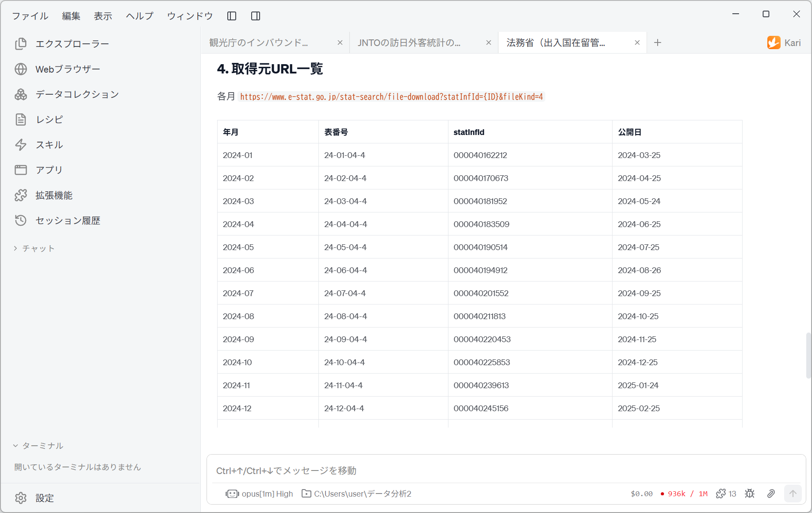This screenshot has width=812, height=513.
Task: Click the working folder path データ分析2
Action: pos(356,494)
